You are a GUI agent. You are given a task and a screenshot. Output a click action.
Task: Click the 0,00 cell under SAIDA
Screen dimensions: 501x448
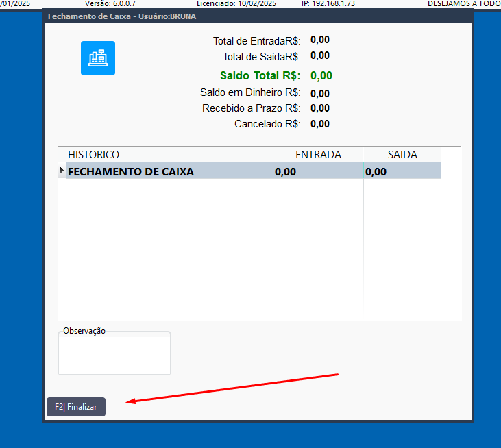pos(402,171)
